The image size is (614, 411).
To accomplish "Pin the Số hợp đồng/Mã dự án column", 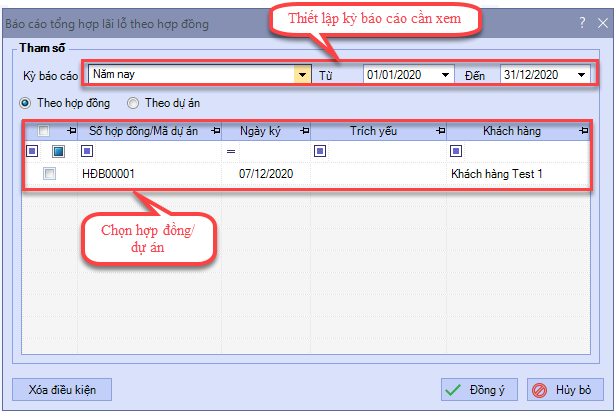I will (x=216, y=131).
